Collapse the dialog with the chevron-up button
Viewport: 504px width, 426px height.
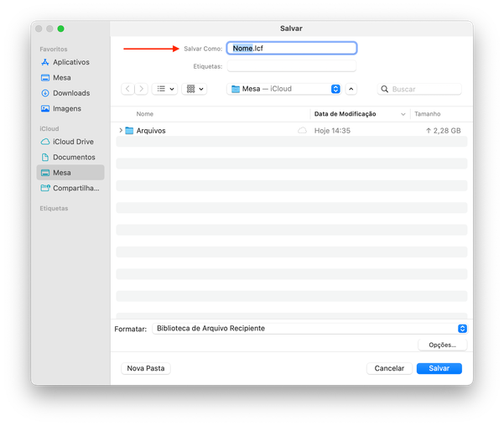pos(351,89)
